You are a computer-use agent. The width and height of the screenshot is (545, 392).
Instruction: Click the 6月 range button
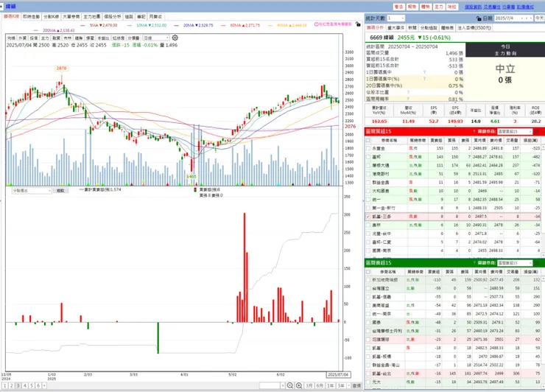(320, 385)
